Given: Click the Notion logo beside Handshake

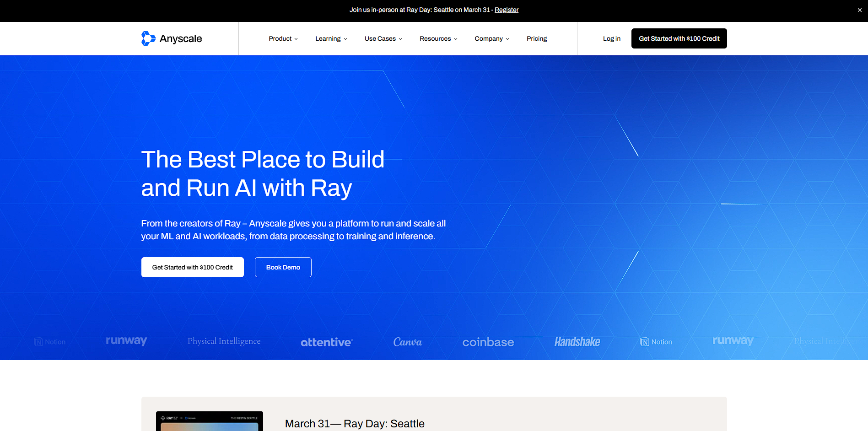Looking at the screenshot, I should pyautogui.click(x=656, y=342).
